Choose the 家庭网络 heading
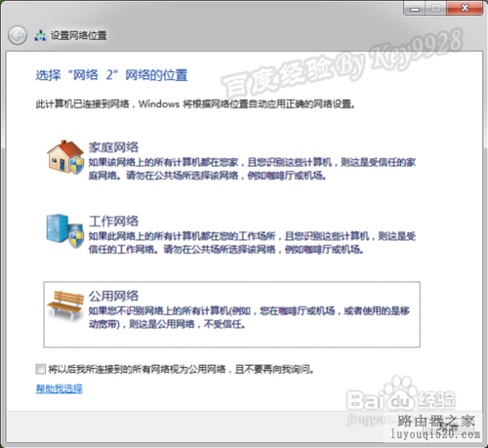The image size is (488, 448). click(113, 147)
